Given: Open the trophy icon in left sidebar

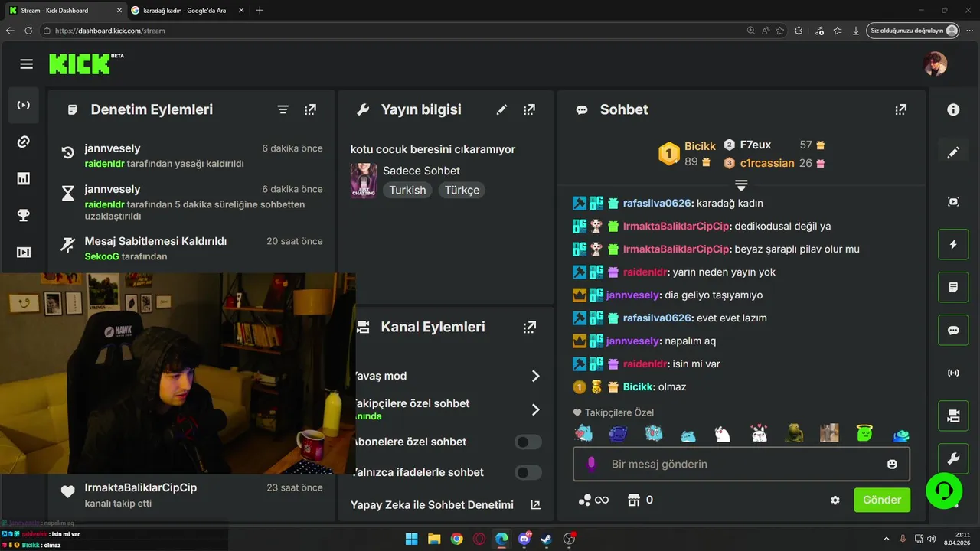Looking at the screenshot, I should point(24,215).
